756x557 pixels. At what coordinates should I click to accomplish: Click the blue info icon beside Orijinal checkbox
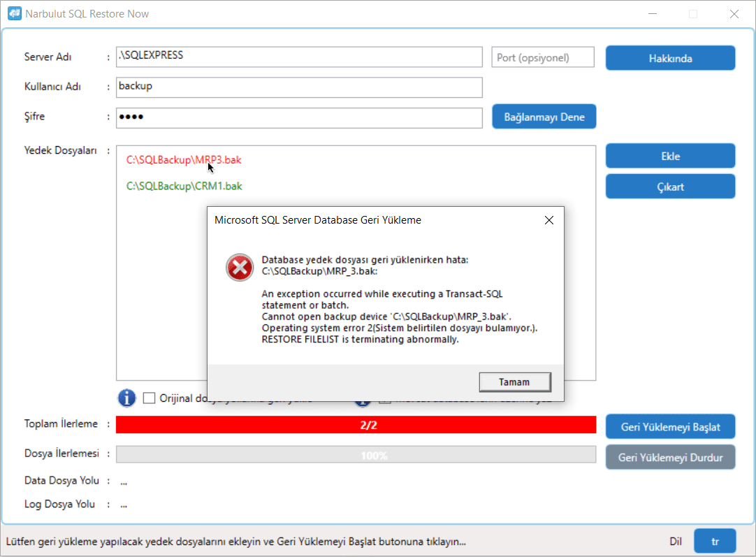[126, 398]
